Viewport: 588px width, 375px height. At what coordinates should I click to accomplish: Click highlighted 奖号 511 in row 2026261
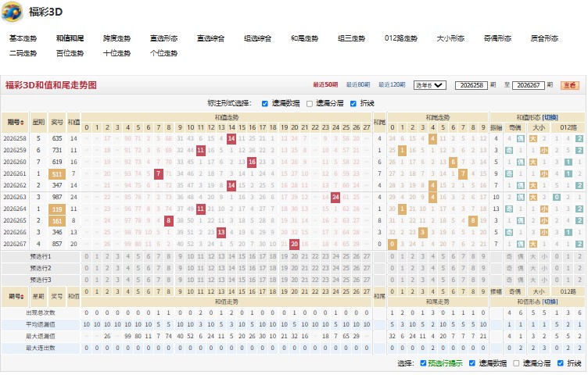point(57,174)
